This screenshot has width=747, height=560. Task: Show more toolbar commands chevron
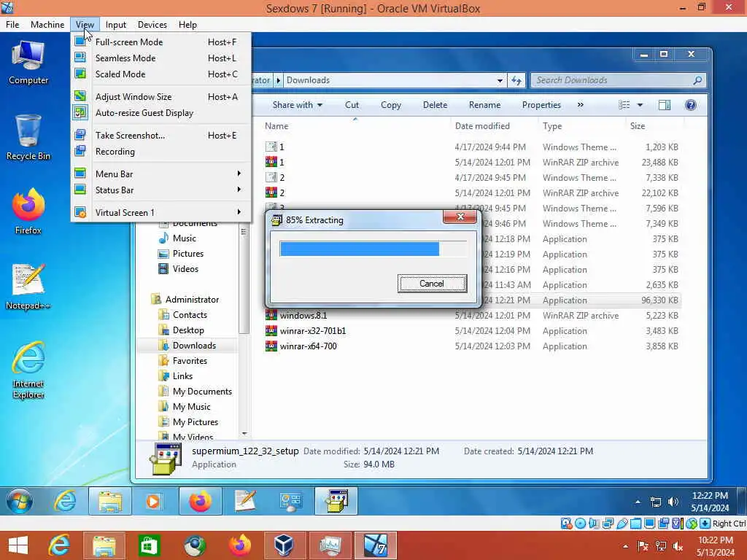(580, 105)
